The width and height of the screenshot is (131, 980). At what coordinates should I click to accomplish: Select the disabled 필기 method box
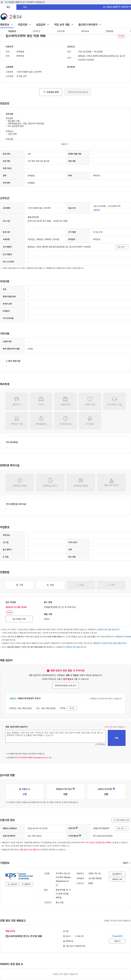pyautogui.click(x=81, y=585)
